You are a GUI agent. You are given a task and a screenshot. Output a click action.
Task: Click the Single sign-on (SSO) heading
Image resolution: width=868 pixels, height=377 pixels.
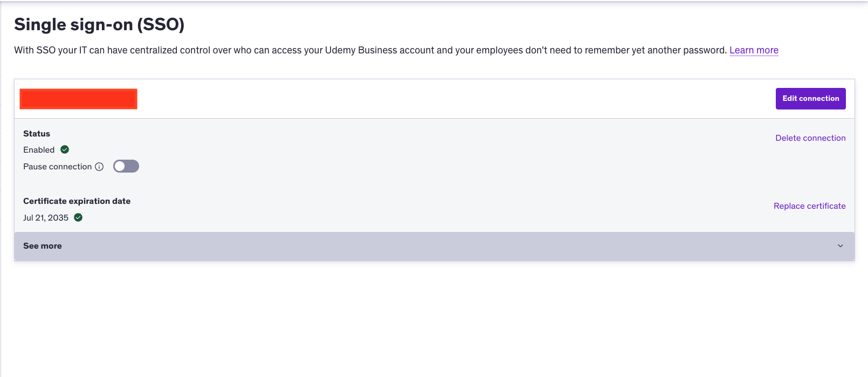click(99, 24)
